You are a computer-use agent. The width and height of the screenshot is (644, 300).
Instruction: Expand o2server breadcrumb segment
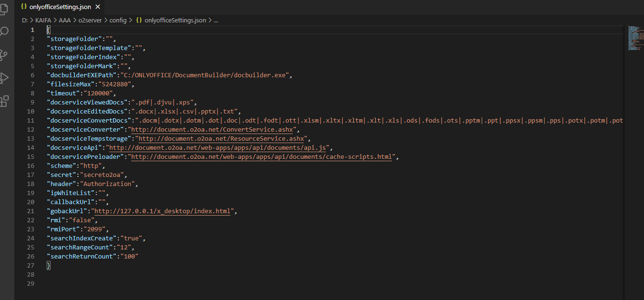point(89,21)
